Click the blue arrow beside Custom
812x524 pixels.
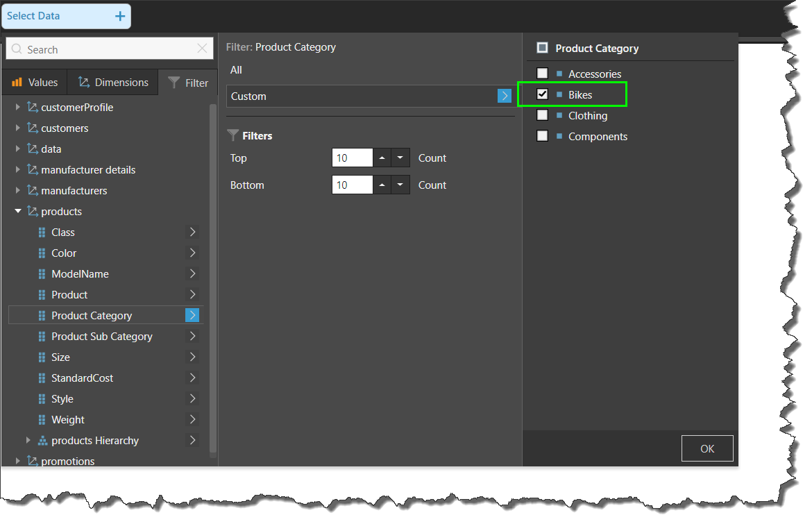pyautogui.click(x=505, y=96)
